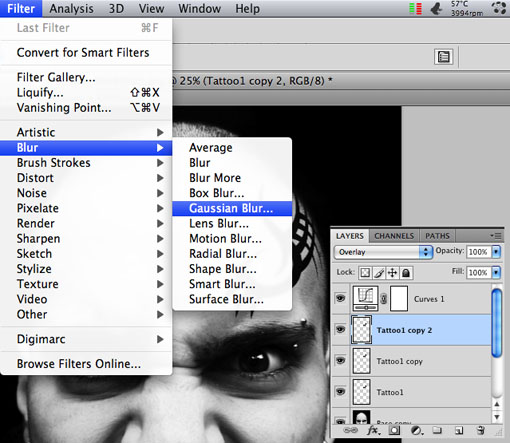
Task: Select the Tattoo1 copy layer thumbnail
Action: 361,361
